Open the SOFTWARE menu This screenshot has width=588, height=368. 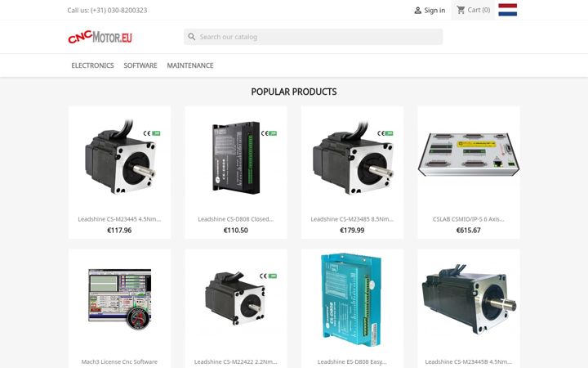click(140, 65)
